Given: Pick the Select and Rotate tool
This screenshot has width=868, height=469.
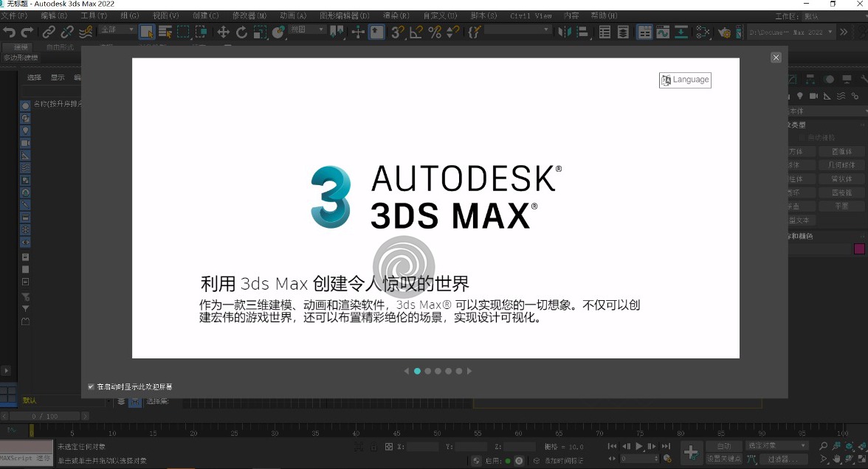Looking at the screenshot, I should 241,32.
